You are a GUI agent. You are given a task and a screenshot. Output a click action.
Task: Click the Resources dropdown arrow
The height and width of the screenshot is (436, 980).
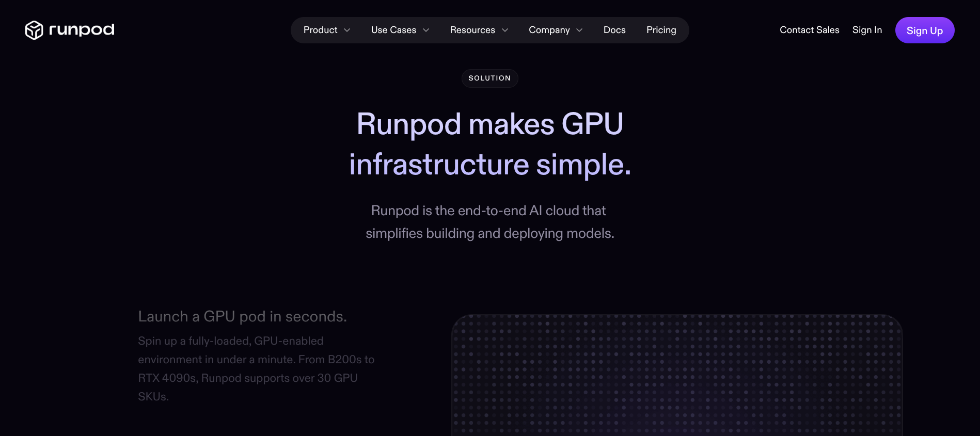coord(505,30)
